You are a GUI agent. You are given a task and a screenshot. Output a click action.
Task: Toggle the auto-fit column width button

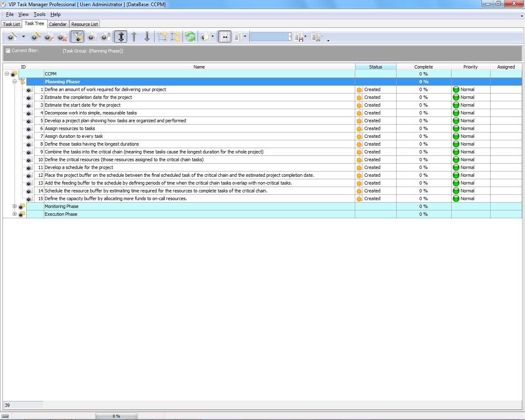point(224,37)
